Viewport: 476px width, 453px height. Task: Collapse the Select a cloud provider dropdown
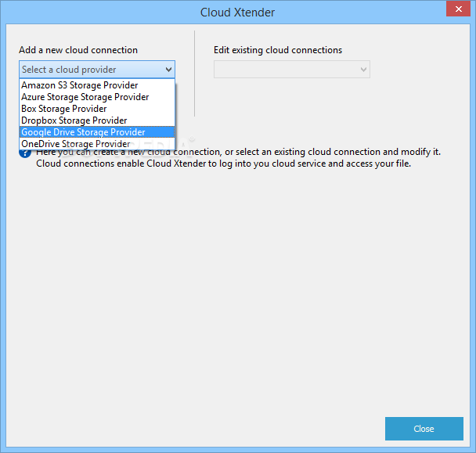click(x=97, y=70)
